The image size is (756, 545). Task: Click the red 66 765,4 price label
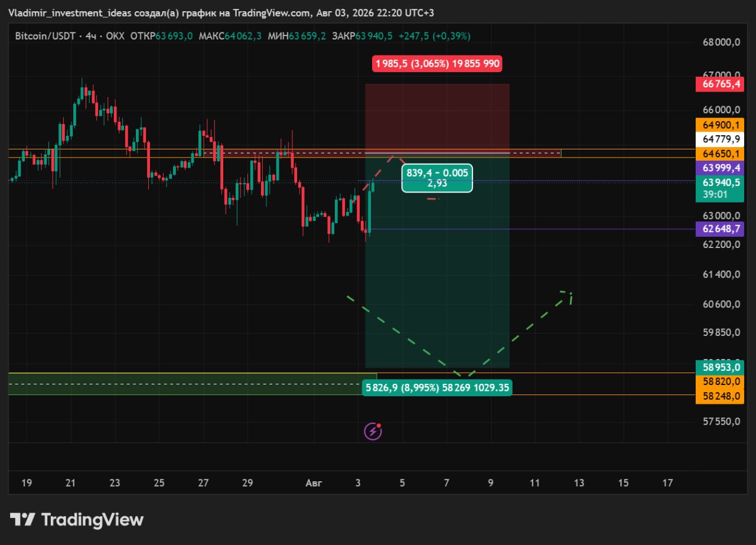[721, 84]
